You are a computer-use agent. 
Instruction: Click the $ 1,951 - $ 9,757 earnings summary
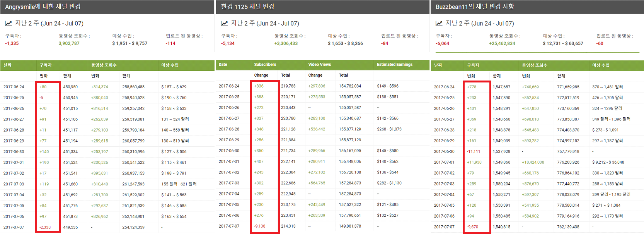click(x=129, y=43)
